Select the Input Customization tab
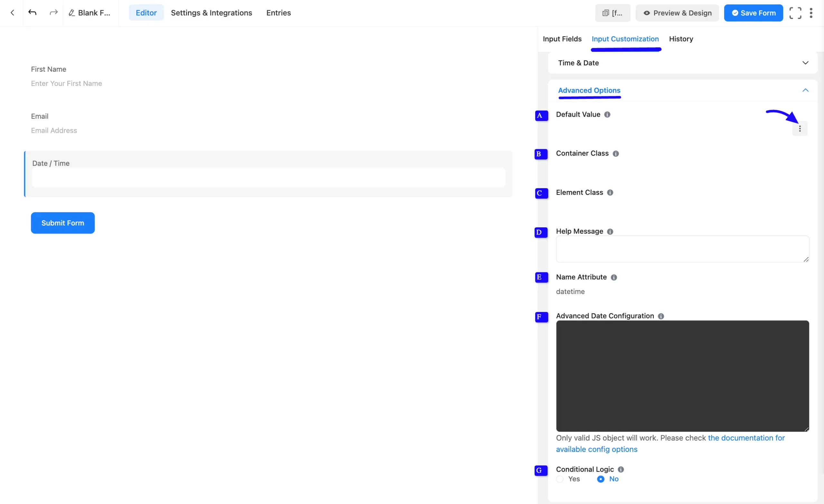This screenshot has width=824, height=504. (625, 39)
